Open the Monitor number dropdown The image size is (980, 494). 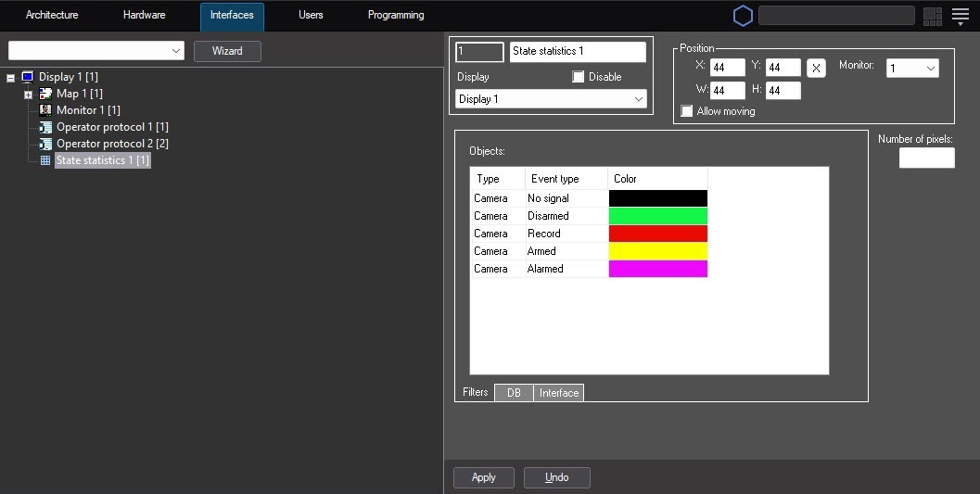(912, 68)
